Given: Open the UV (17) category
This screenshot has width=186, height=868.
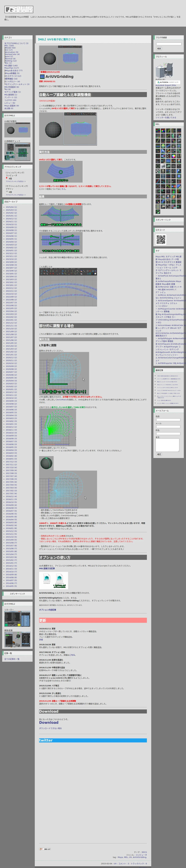Looking at the screenshot, I should 9,50.
